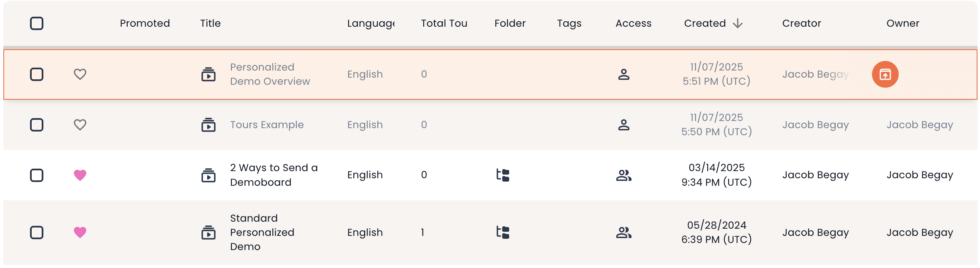
Task: Sort table by Title column header
Action: click(x=210, y=23)
